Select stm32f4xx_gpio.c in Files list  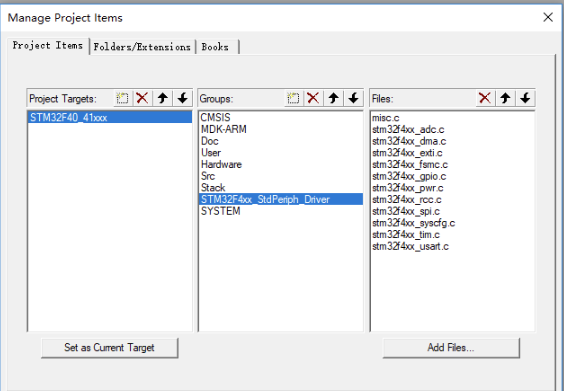[x=452, y=176]
